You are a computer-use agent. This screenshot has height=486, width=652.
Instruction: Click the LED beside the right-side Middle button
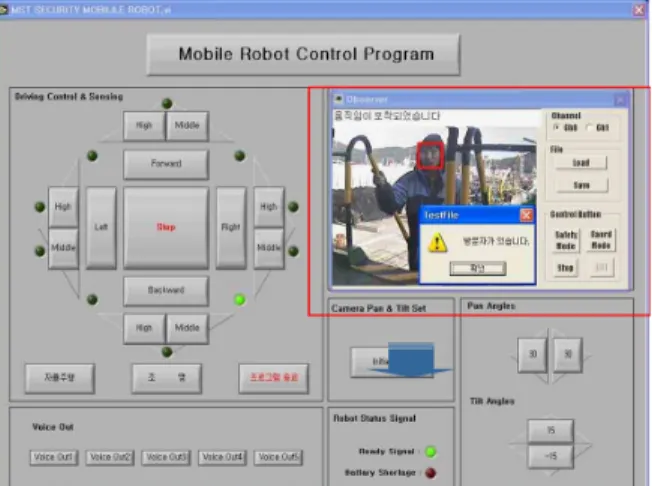tap(293, 251)
